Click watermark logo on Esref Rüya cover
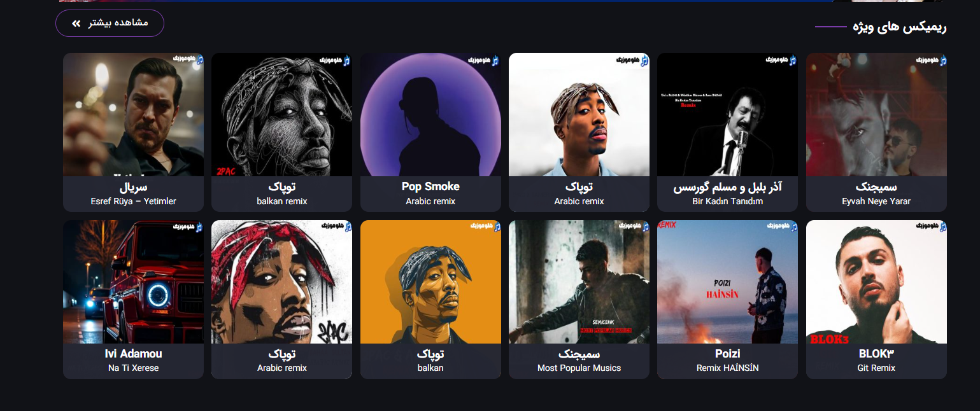980x411 pixels. (188, 60)
